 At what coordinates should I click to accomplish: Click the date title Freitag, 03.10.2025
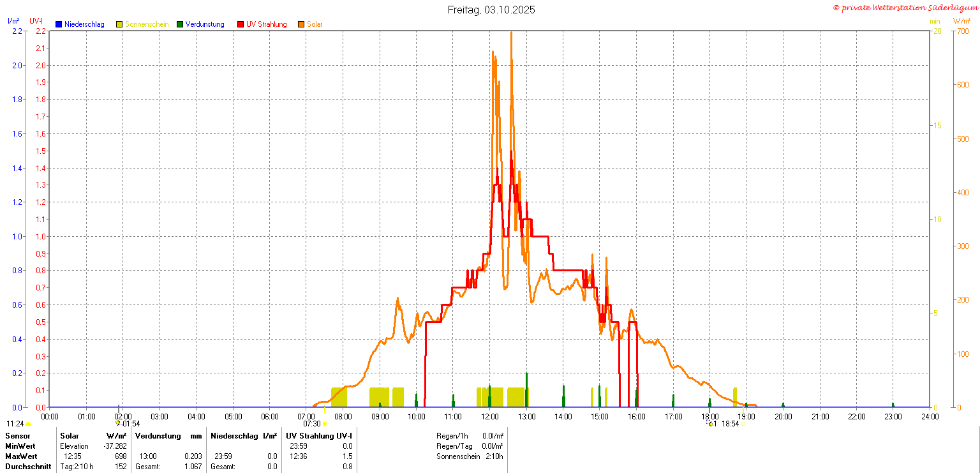click(x=491, y=10)
